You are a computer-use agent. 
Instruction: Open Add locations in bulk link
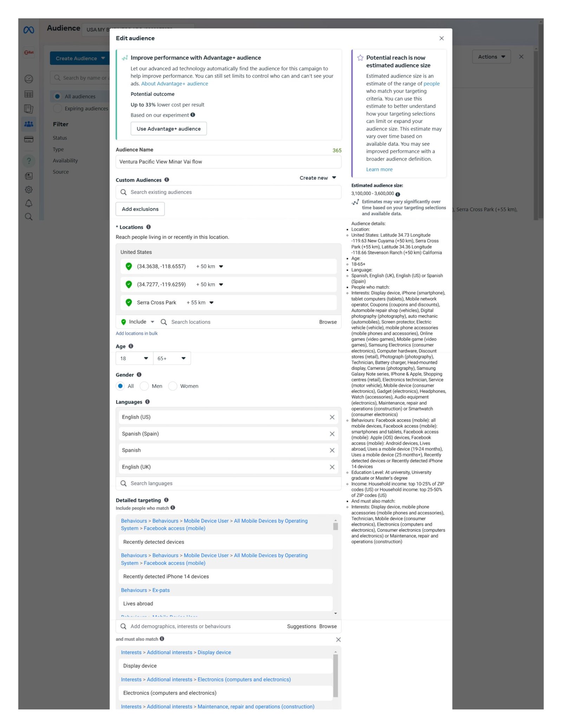(137, 333)
